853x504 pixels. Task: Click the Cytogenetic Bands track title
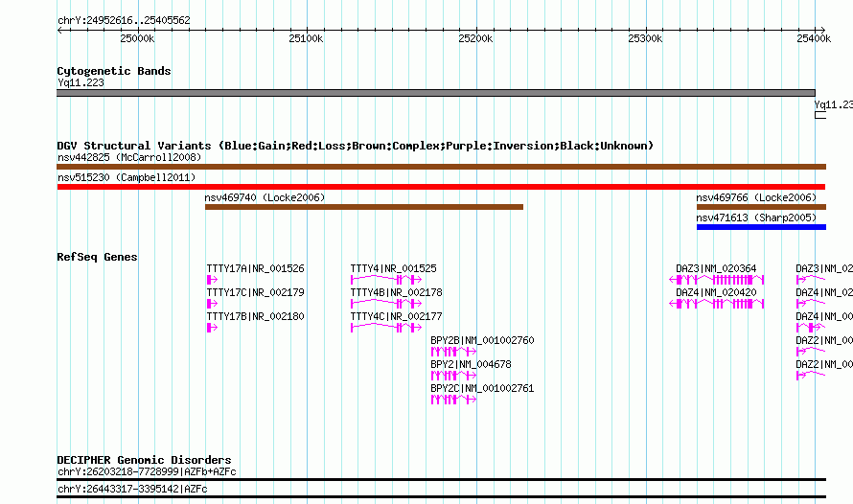[x=114, y=71]
